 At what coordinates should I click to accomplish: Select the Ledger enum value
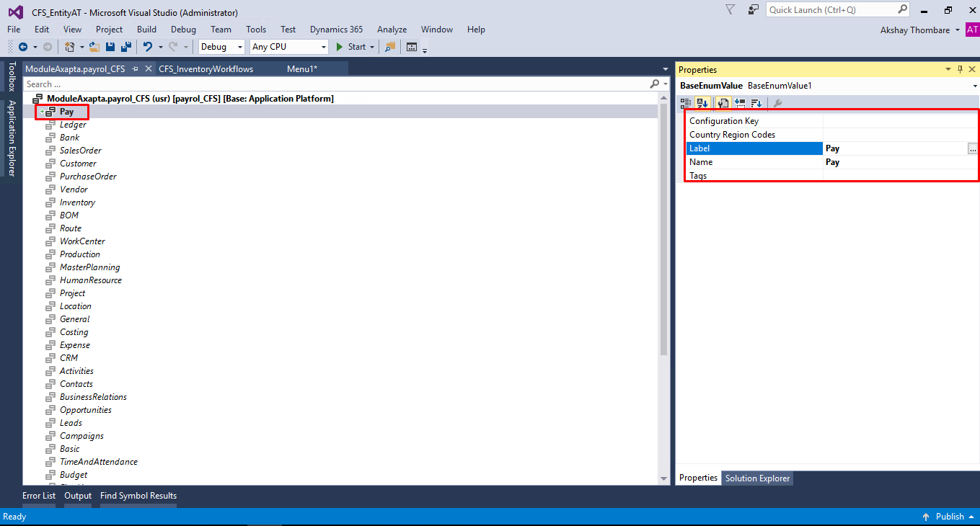(73, 125)
